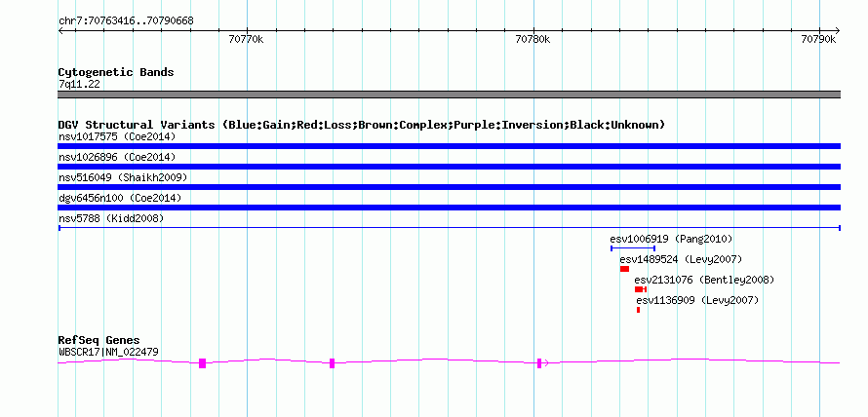This screenshot has width=868, height=417.
Task: Select the middle magenta exon of WBSCR17
Action: point(333,363)
